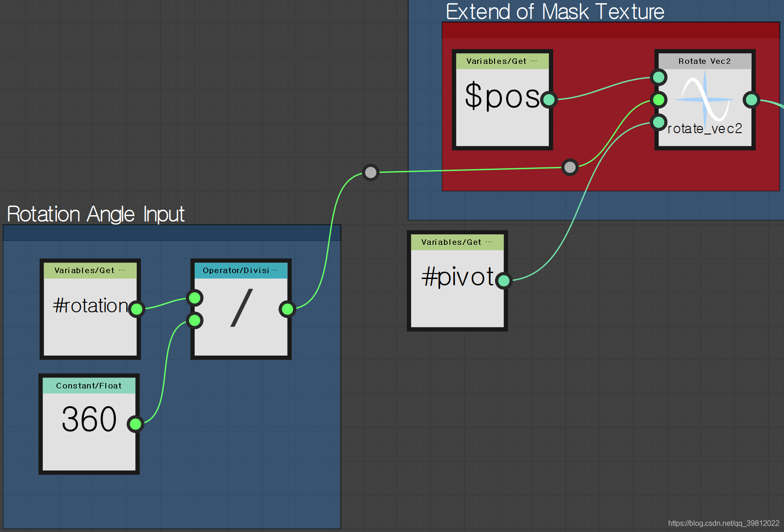Select the Extend of Mask Texture frame title
This screenshot has height=532, width=784.
coord(555,11)
